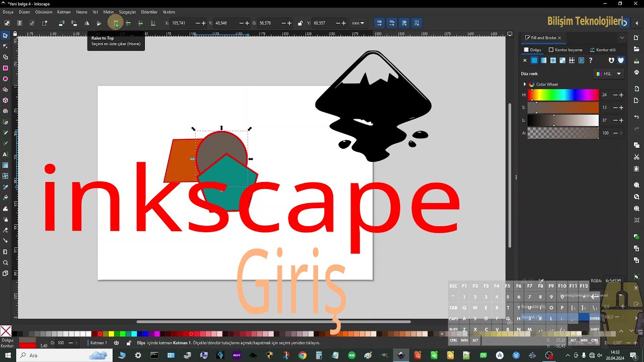This screenshot has height=362, width=644.
Task: Select the Text tool marked with A
Action: click(6, 154)
